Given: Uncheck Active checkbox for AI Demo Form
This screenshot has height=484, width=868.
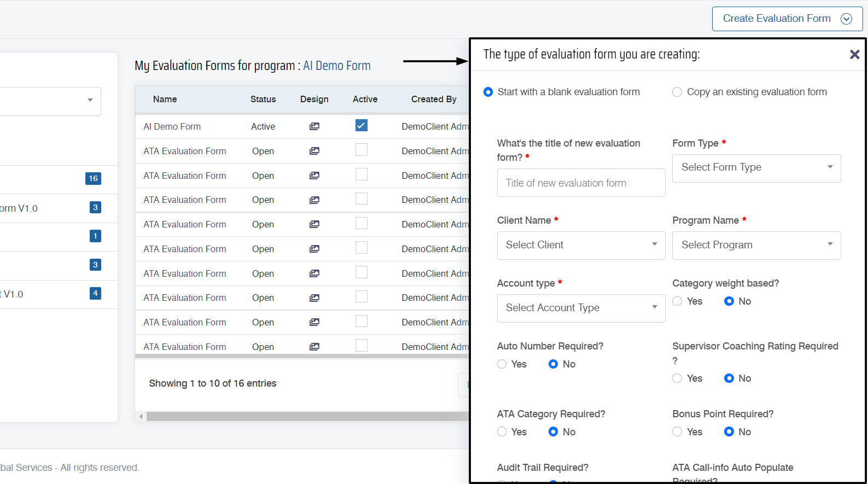Looking at the screenshot, I should pyautogui.click(x=361, y=126).
